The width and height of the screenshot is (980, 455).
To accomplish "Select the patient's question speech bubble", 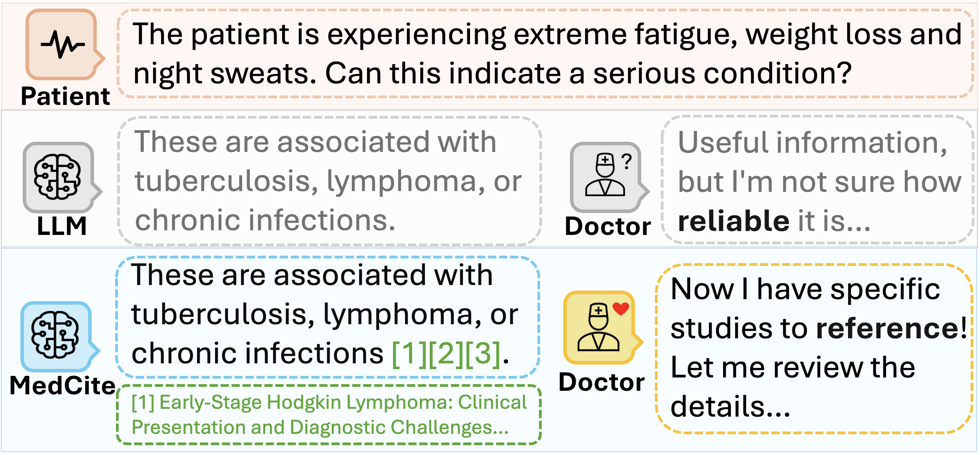I will (545, 53).
